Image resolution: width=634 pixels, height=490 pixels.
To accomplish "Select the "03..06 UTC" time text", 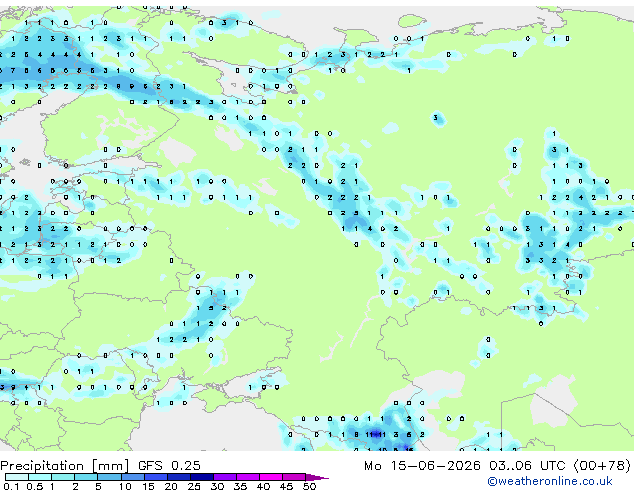I will tap(527, 466).
